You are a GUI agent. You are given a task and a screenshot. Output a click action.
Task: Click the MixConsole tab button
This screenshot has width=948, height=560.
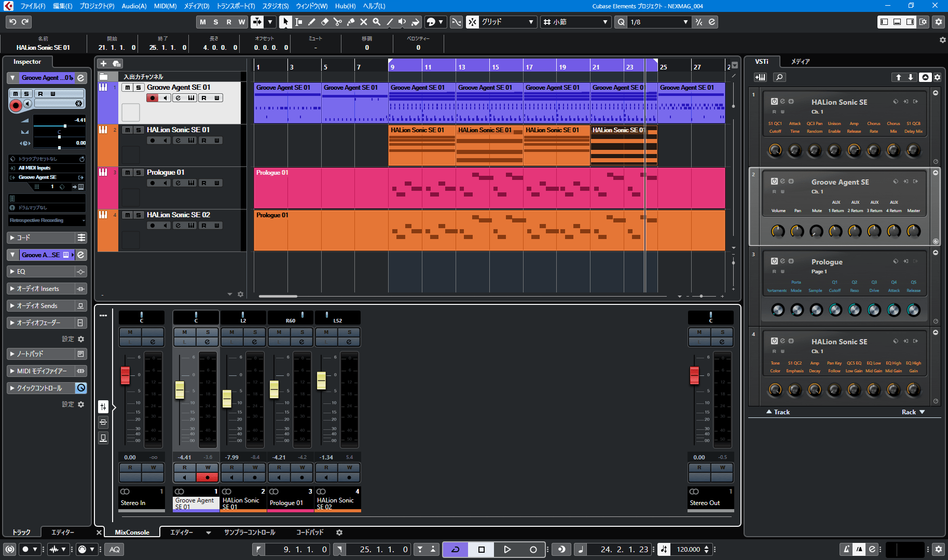click(132, 533)
